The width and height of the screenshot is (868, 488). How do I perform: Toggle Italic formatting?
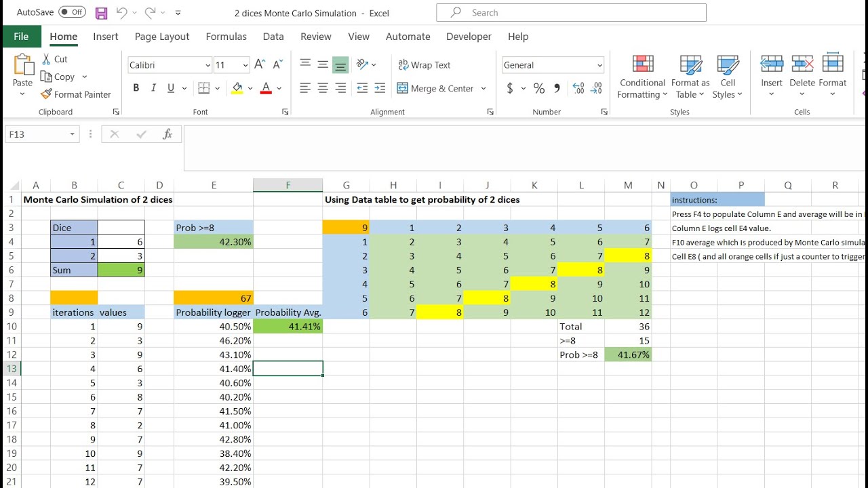point(153,88)
